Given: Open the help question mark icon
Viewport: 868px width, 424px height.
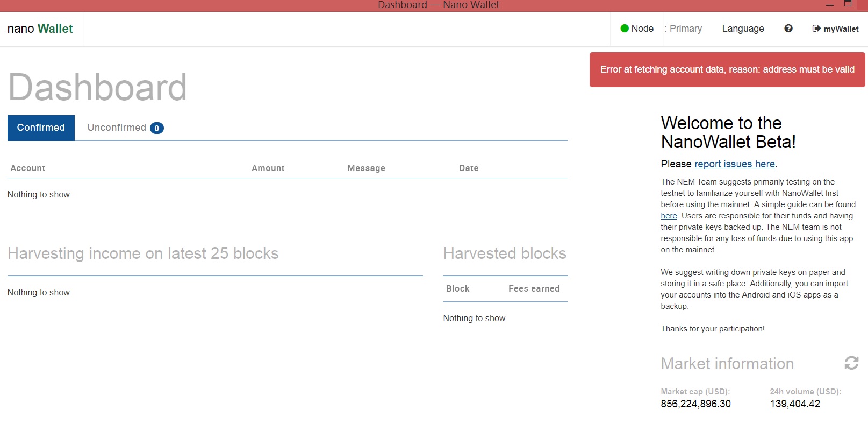Looking at the screenshot, I should [788, 29].
